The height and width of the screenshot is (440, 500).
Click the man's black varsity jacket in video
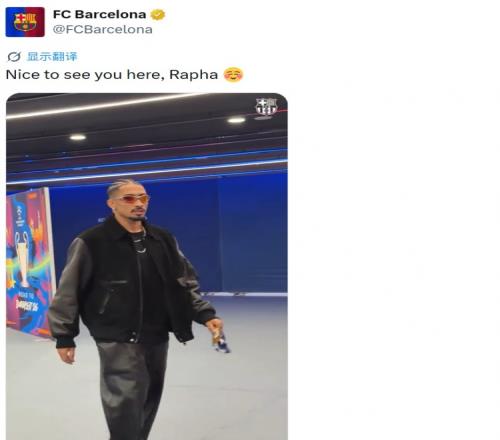[x=130, y=283]
